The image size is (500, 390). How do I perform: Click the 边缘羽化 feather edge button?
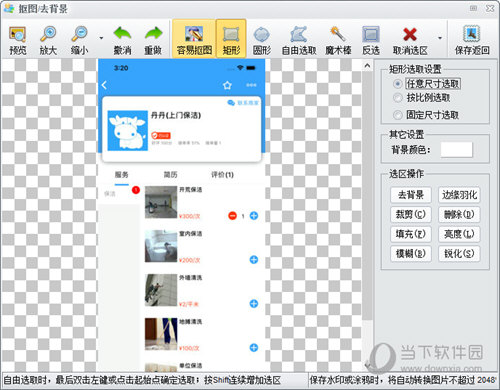coord(459,195)
